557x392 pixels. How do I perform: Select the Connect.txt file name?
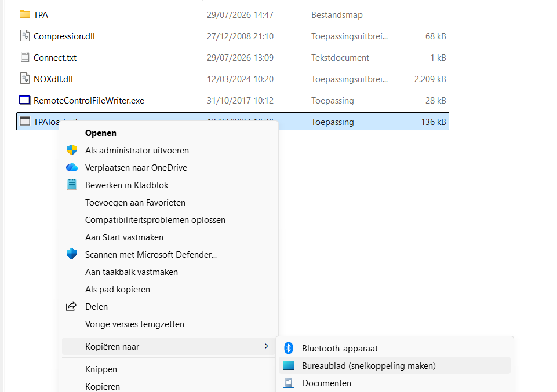[x=55, y=58]
